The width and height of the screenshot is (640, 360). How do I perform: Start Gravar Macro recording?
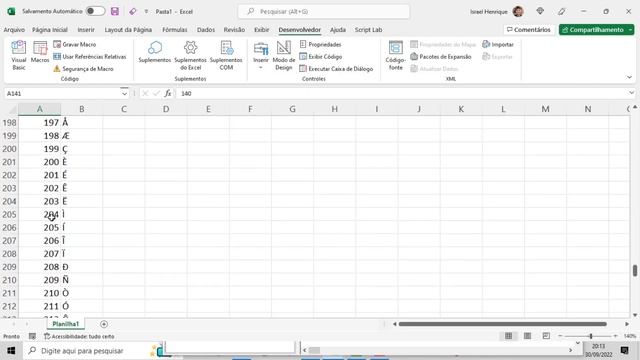75,44
